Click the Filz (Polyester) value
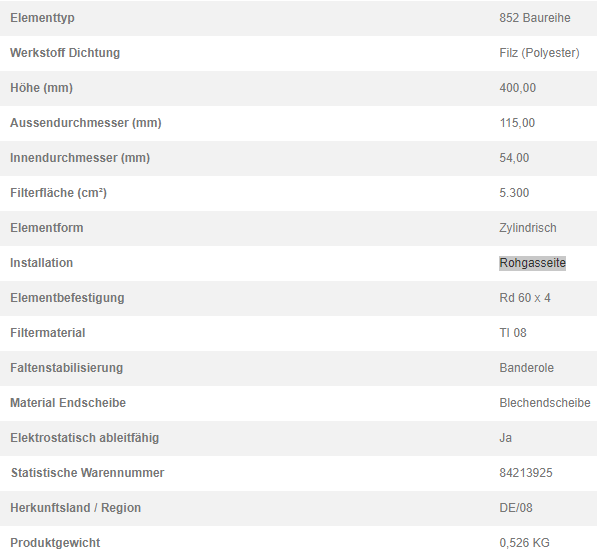This screenshot has width=597, height=552. click(539, 53)
